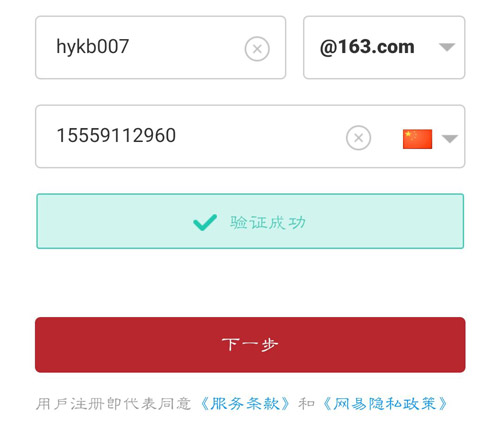This screenshot has width=500, height=428.
Task: Open the @163.com email domain selector
Action: point(384,47)
